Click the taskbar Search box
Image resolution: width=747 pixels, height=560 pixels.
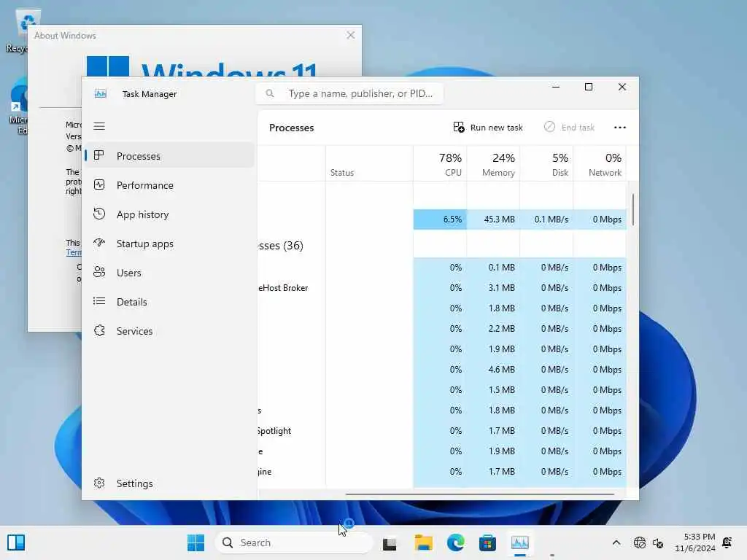294,542
